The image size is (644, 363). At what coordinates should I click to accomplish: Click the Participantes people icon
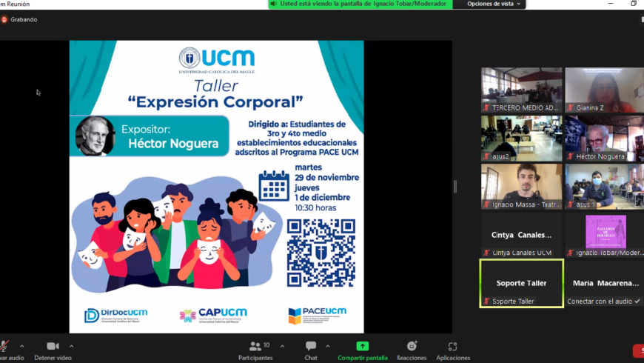click(255, 346)
